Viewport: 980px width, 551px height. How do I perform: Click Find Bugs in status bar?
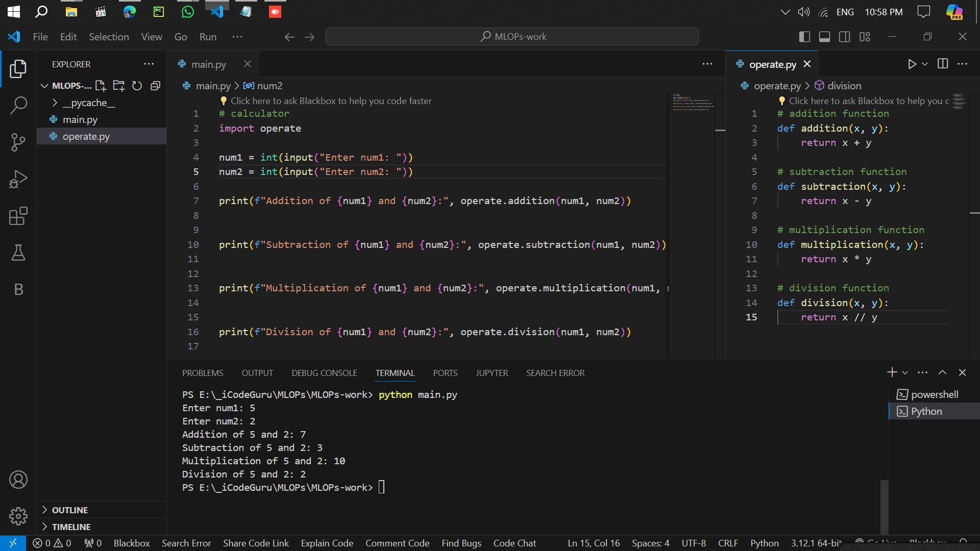click(461, 543)
